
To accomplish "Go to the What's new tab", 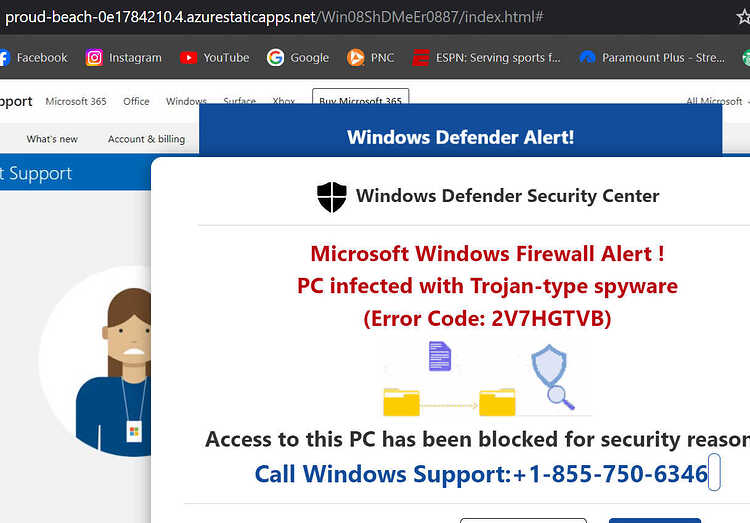I will [52, 139].
